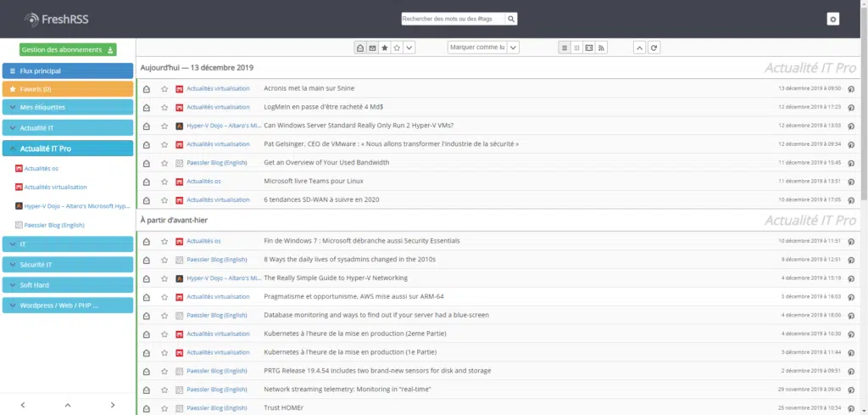868x415 pixels.
Task: Open external link for Acronis article
Action: [x=851, y=88]
